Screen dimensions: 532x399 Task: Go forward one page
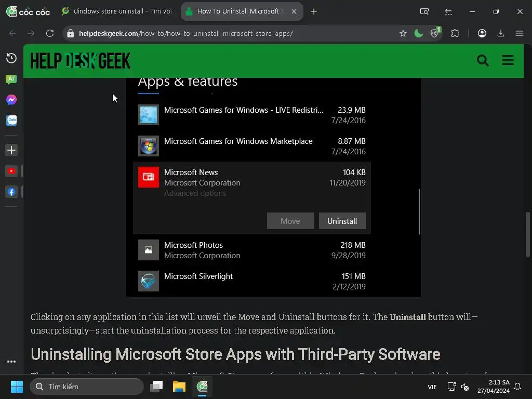[31, 33]
